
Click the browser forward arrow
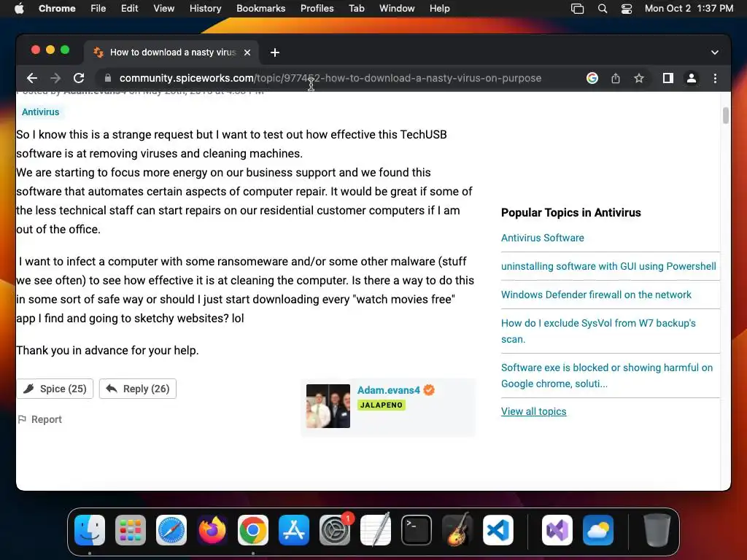pyautogui.click(x=55, y=78)
